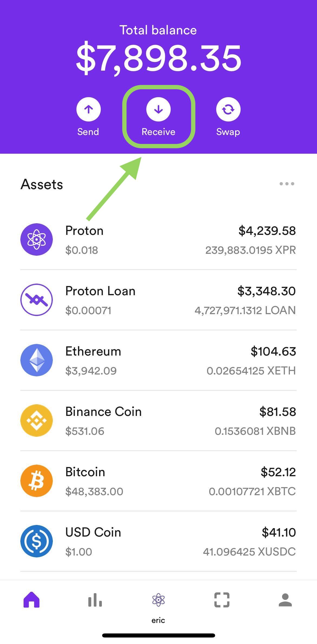Switch to the bar chart tab
This screenshot has width=317, height=644.
[x=95, y=600]
